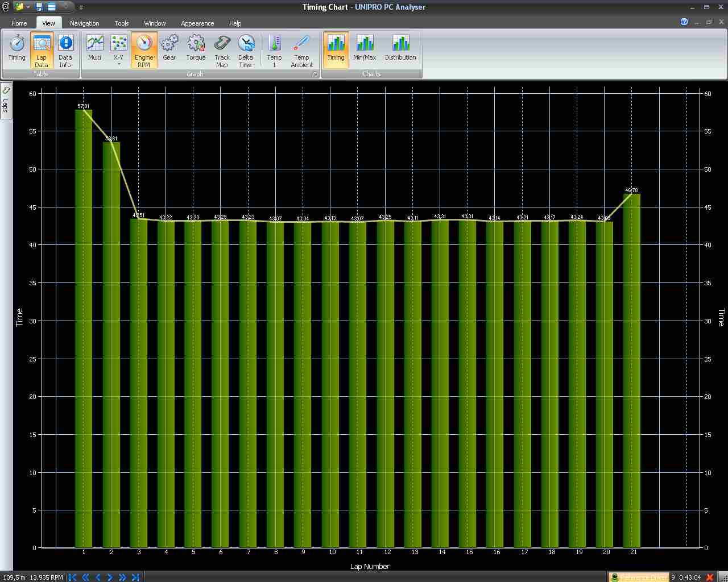
Task: Open the Navigation ribbon tab
Action: pos(85,23)
